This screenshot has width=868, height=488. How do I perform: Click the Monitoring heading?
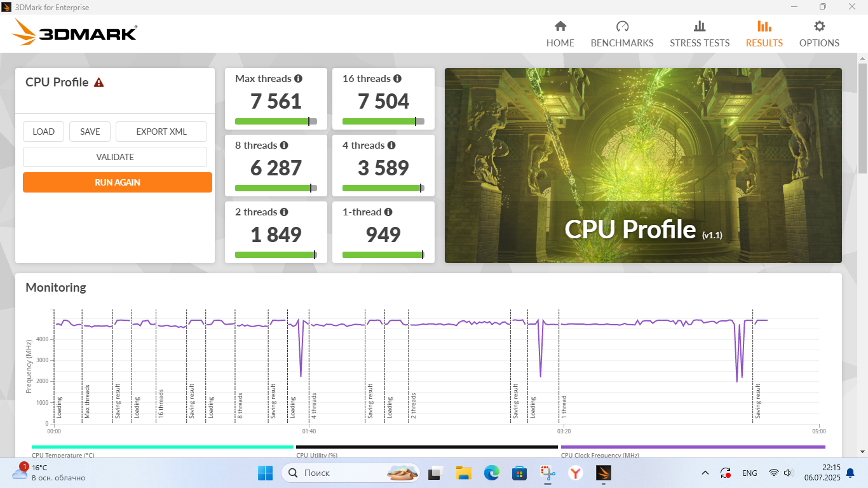[x=56, y=287]
